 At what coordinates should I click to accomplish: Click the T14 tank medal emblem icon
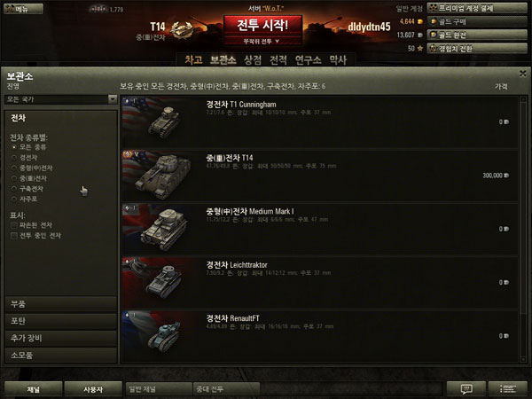coord(181,30)
